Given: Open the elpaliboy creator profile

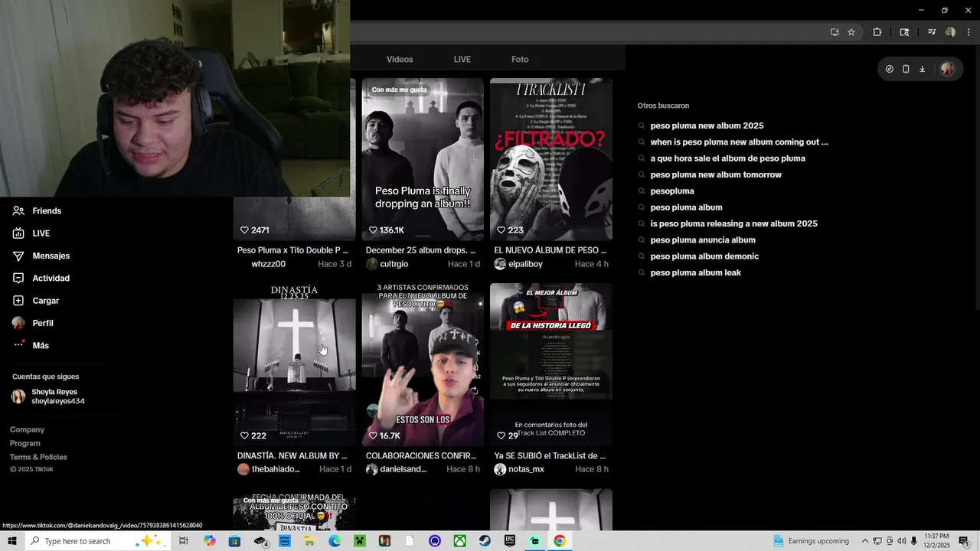Looking at the screenshot, I should click(518, 264).
